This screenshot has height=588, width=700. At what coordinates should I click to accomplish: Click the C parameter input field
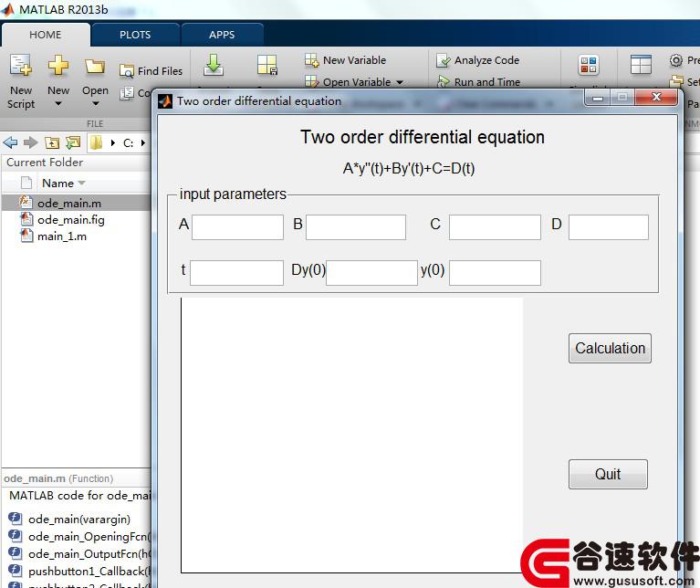495,227
